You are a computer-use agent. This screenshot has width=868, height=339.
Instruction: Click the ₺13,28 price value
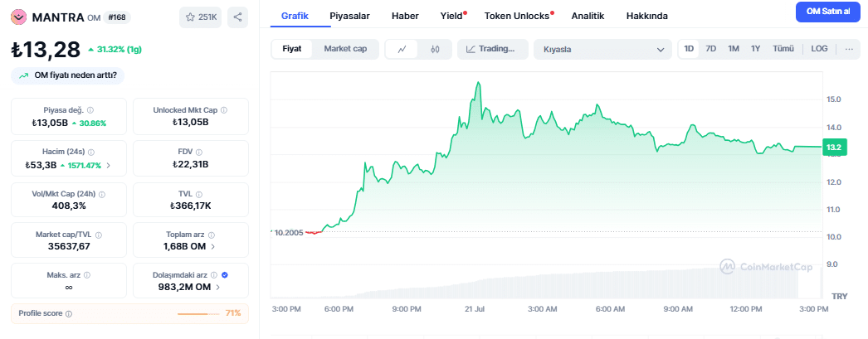point(46,49)
